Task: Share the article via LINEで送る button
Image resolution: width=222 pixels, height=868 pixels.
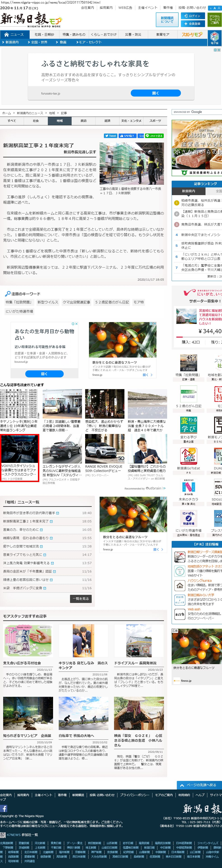Action: coord(154,136)
